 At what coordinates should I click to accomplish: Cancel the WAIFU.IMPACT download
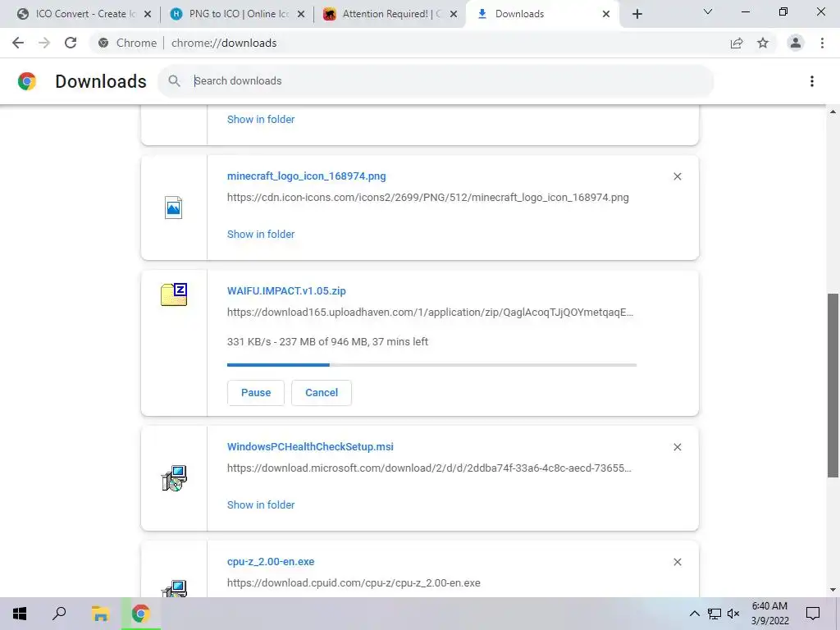pos(322,393)
